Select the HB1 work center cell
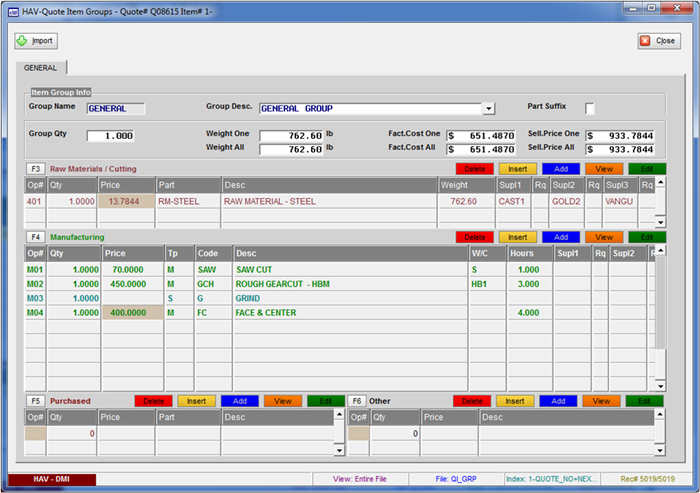Viewport: 700px width, 493px height. pos(488,284)
